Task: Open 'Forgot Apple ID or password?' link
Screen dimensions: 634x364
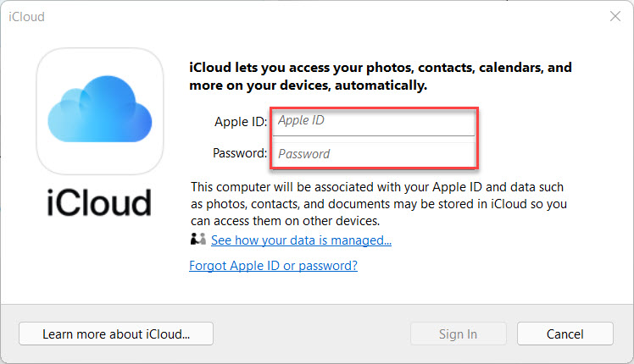Action: [274, 266]
